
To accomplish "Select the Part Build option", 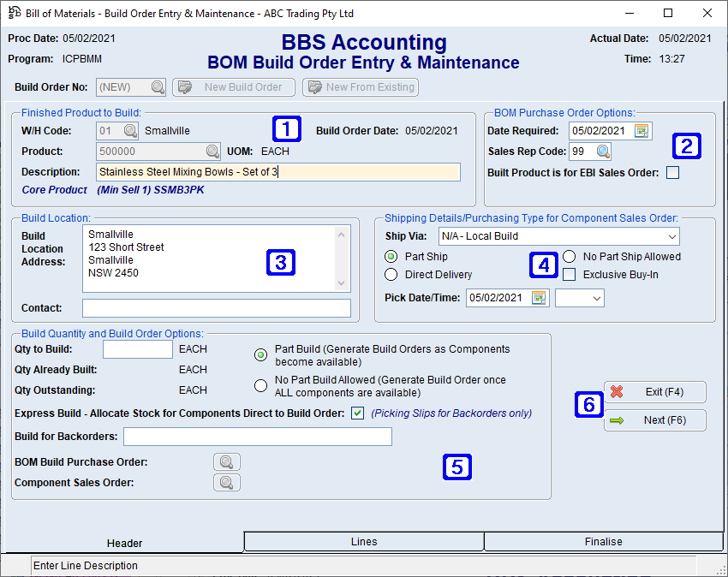I will (260, 355).
